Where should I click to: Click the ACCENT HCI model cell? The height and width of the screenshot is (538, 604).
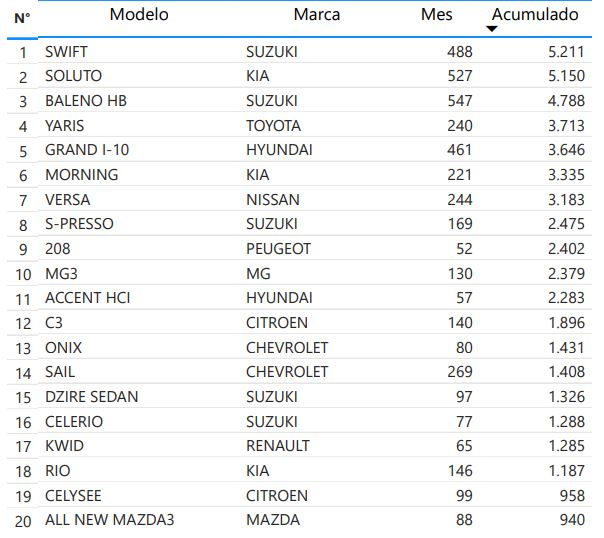[x=88, y=298]
